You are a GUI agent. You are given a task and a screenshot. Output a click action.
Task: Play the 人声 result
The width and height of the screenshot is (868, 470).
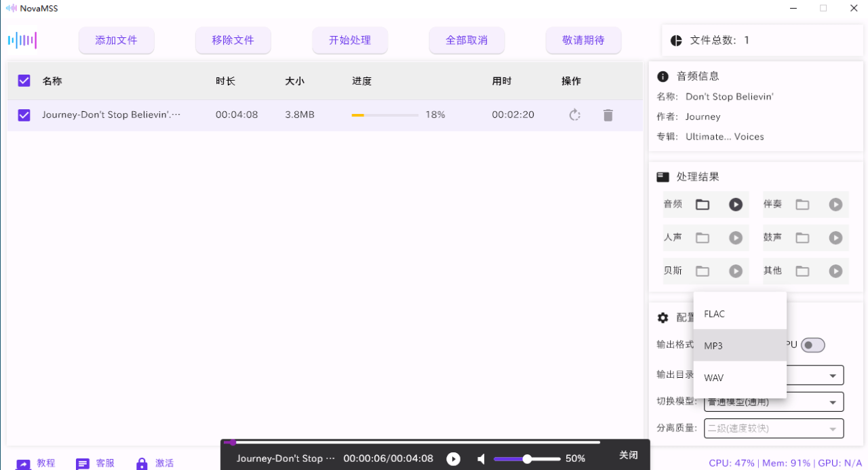tap(736, 237)
